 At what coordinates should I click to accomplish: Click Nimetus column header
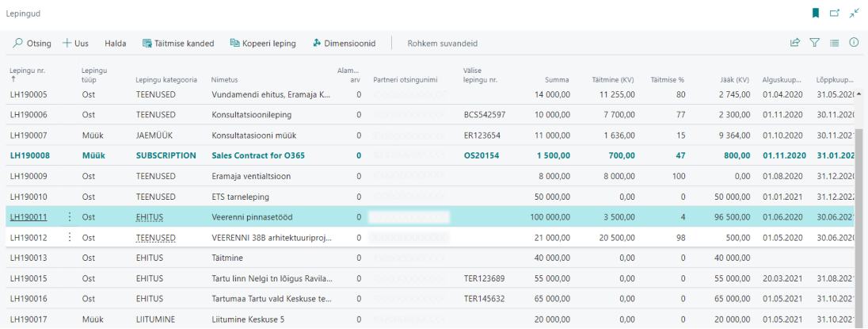224,80
